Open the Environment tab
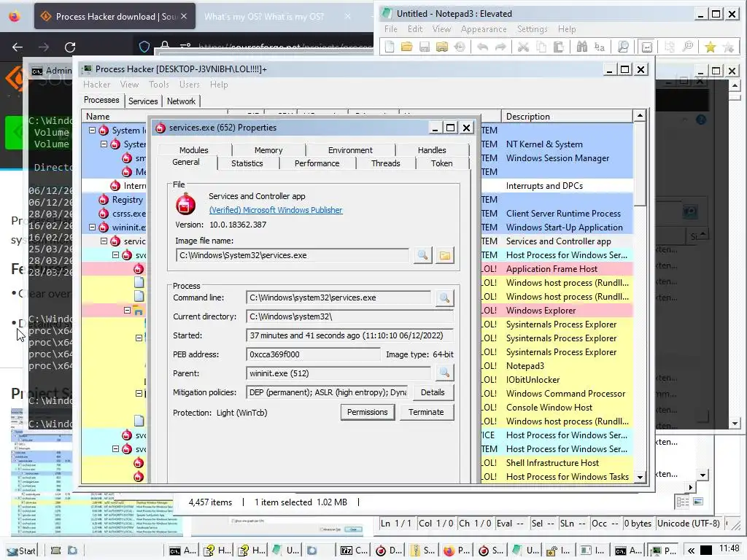Viewport: 747px width, 560px height. coord(350,150)
